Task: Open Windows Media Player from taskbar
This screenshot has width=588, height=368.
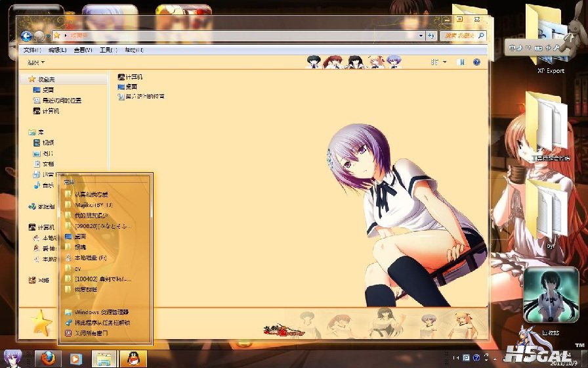Action: [75, 359]
